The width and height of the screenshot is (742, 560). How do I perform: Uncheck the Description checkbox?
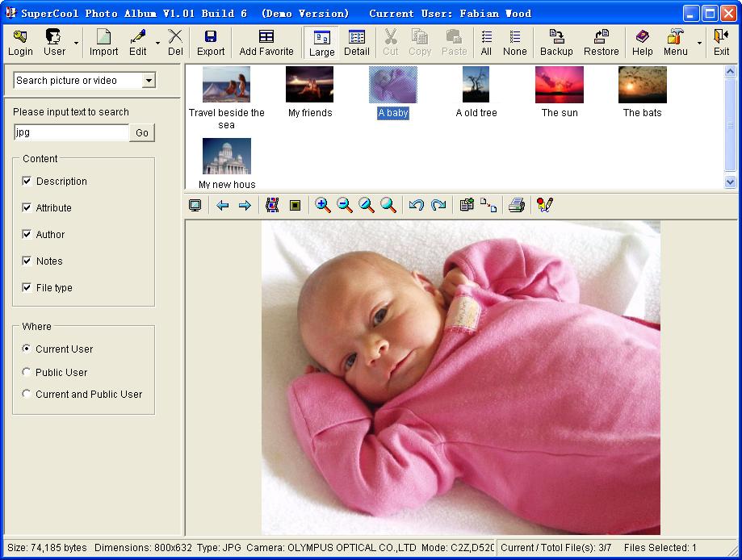pyautogui.click(x=27, y=182)
